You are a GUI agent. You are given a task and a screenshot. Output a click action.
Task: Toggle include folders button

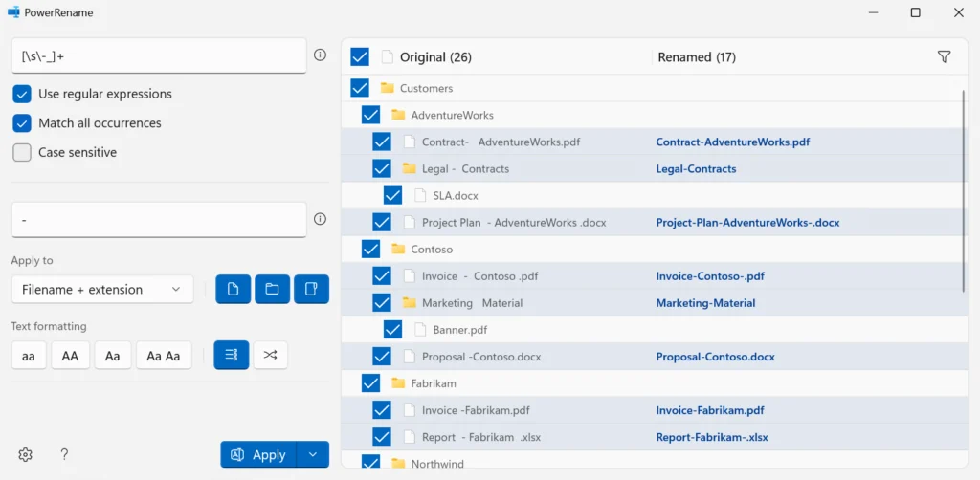272,289
